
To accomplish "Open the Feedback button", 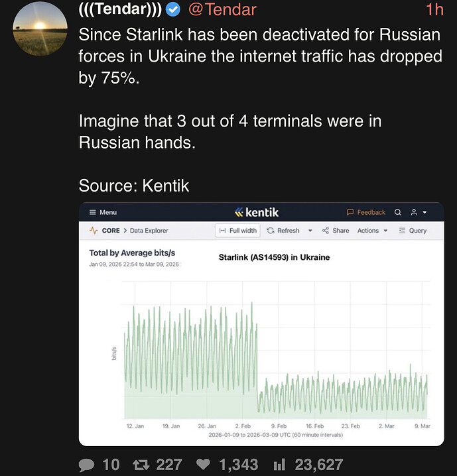I will [x=366, y=212].
